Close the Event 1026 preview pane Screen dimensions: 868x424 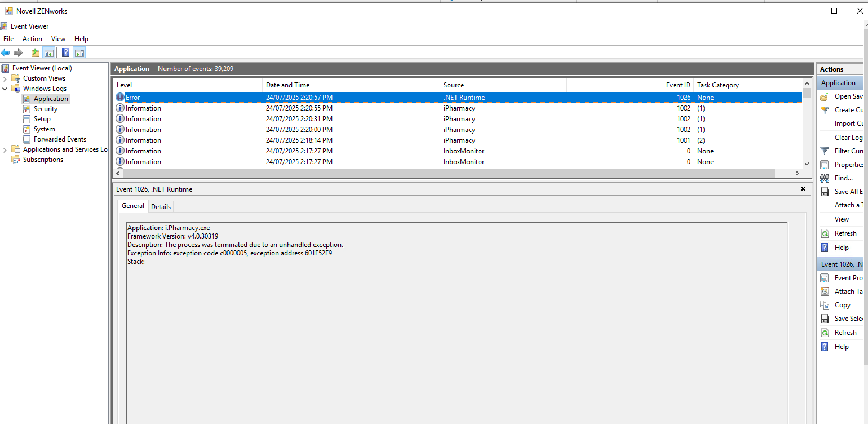[803, 189]
